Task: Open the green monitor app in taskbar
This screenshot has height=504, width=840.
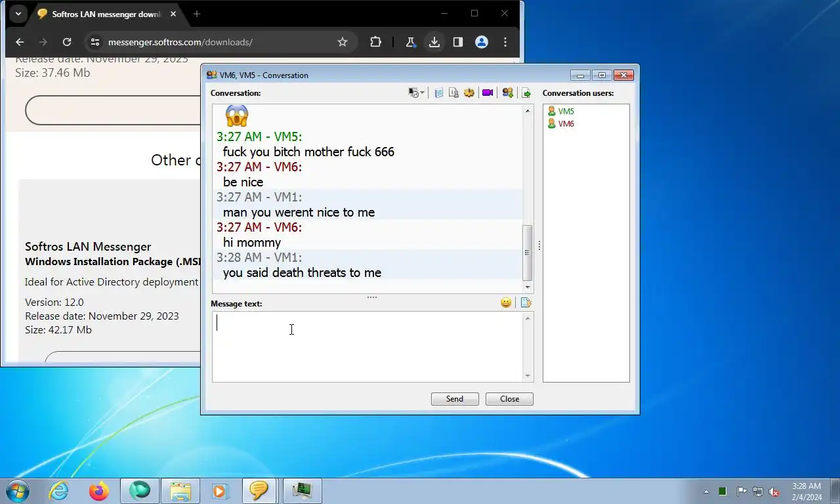Action: point(302,491)
